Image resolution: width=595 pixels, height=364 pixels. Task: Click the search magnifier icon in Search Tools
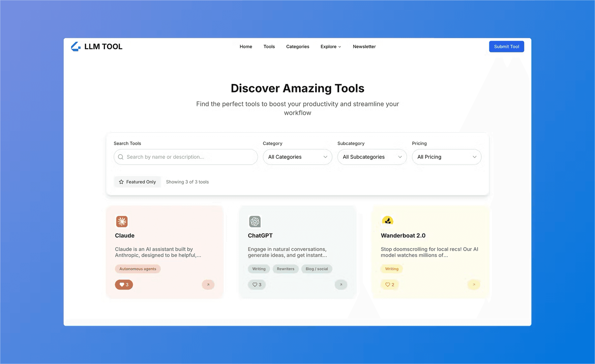click(x=120, y=157)
